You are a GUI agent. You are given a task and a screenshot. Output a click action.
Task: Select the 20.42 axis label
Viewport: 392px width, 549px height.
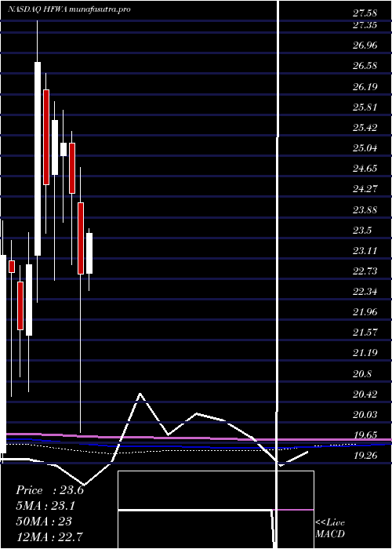[x=365, y=394]
